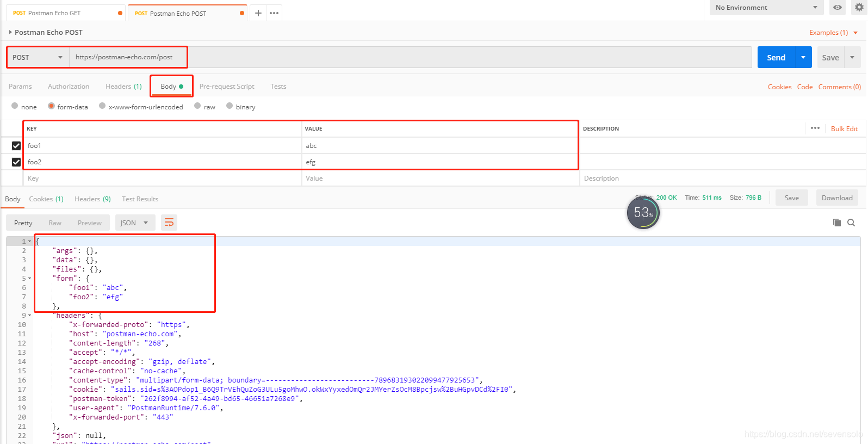Image resolution: width=868 pixels, height=444 pixels.
Task: Open manage environments gear icon
Action: point(859,8)
